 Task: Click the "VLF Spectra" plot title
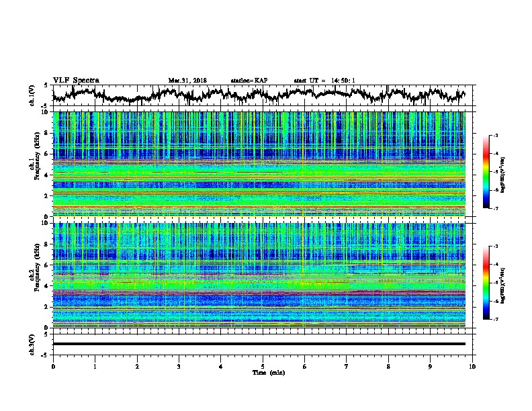pos(76,81)
